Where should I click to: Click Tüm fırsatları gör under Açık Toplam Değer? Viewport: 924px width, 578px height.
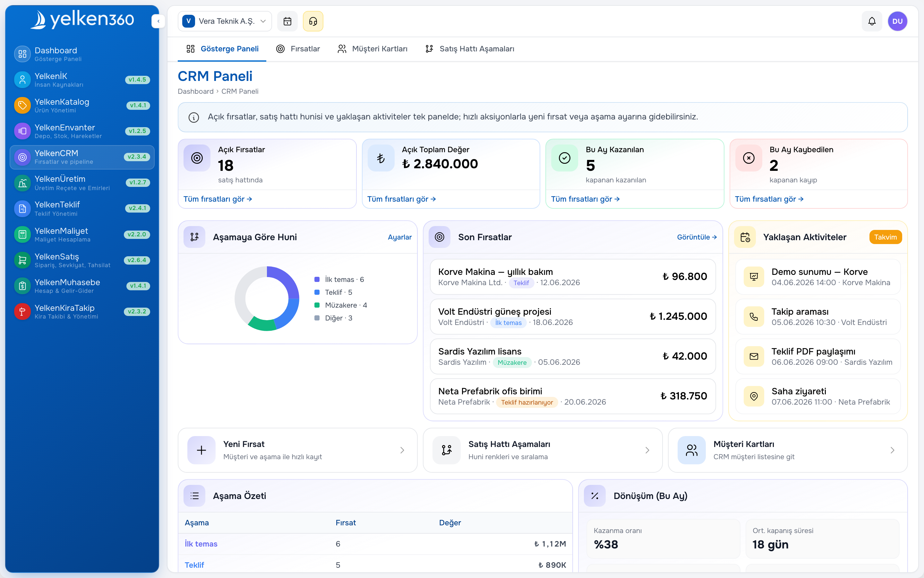[401, 199]
